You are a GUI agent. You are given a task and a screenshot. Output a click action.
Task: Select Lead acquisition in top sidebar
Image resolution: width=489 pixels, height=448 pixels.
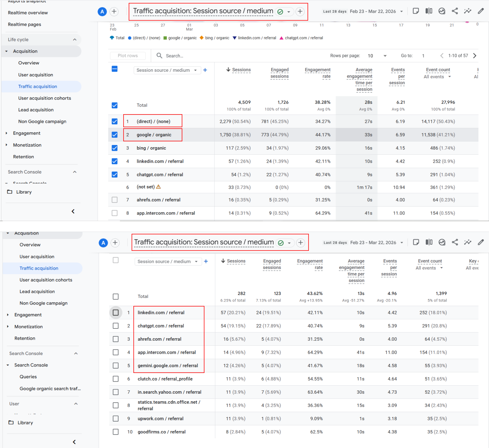point(36,110)
